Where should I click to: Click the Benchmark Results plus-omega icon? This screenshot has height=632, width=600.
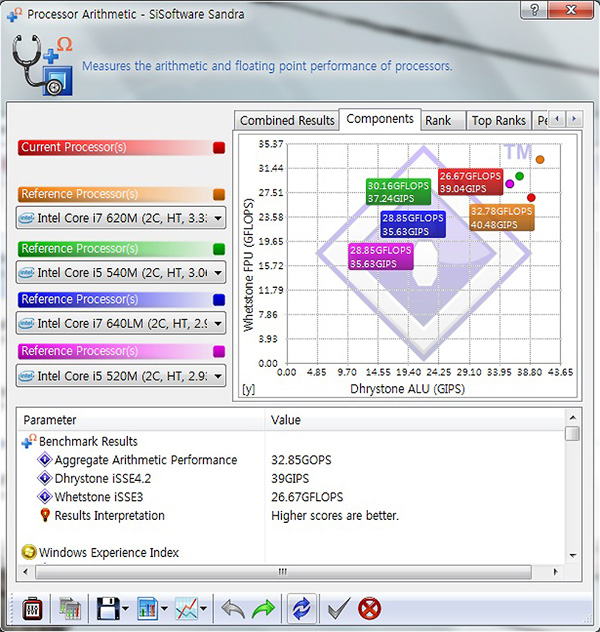pyautogui.click(x=29, y=441)
